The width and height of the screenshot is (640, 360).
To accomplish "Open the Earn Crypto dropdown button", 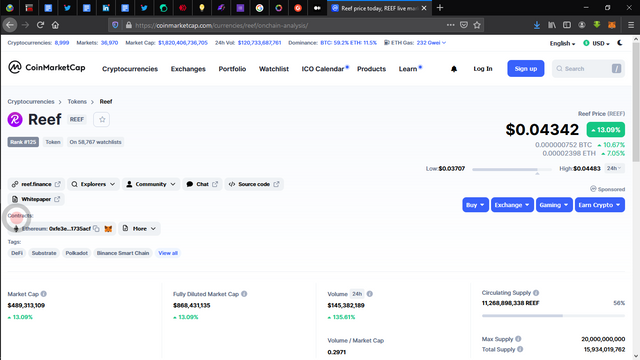I will (x=600, y=205).
